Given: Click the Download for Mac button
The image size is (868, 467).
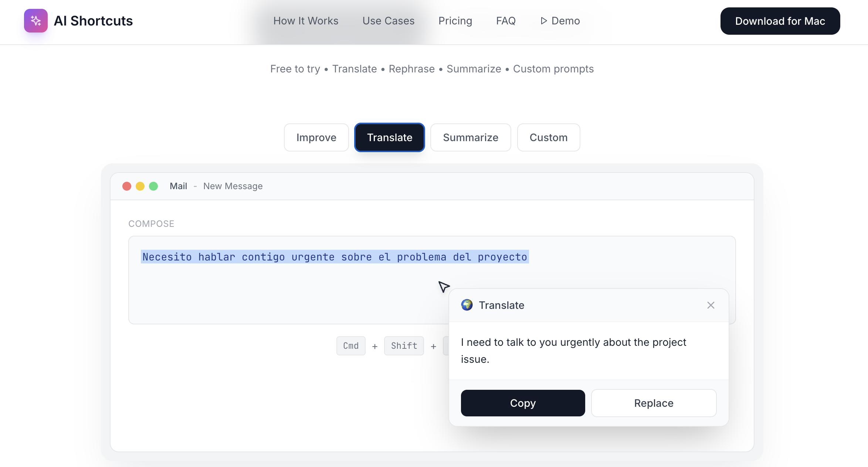Looking at the screenshot, I should 780,21.
